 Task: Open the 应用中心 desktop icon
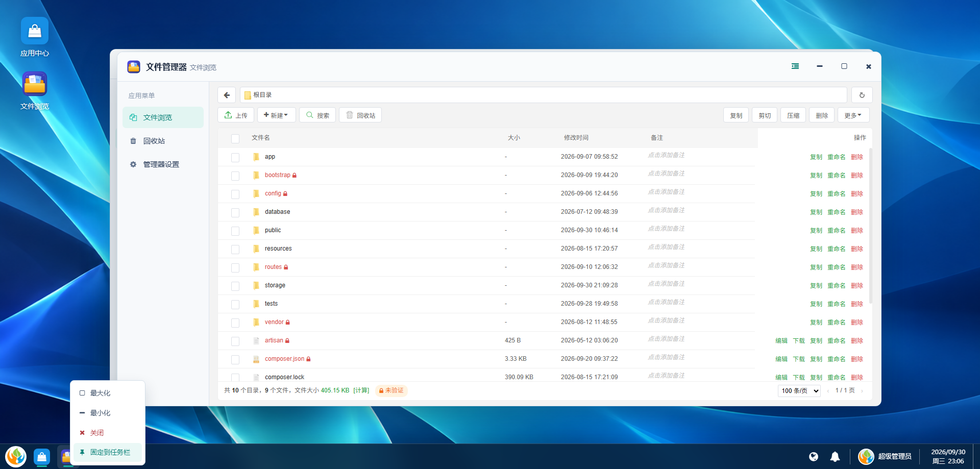pos(35,31)
